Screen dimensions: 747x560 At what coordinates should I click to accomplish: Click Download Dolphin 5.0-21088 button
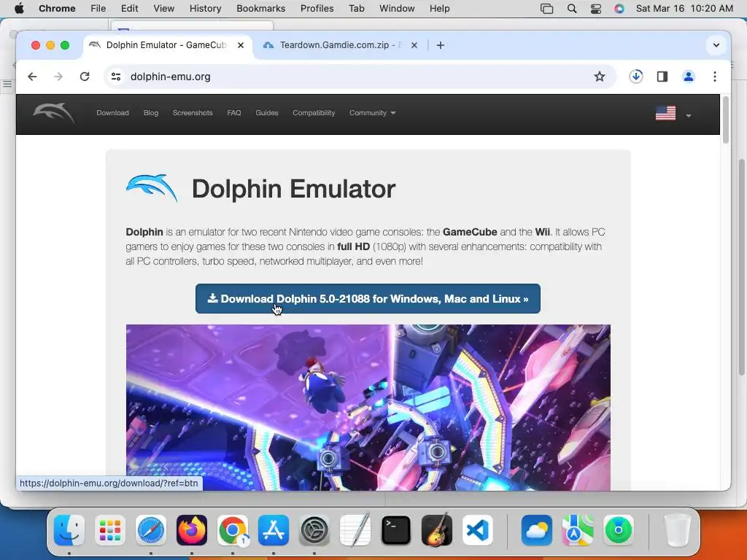coord(368,298)
